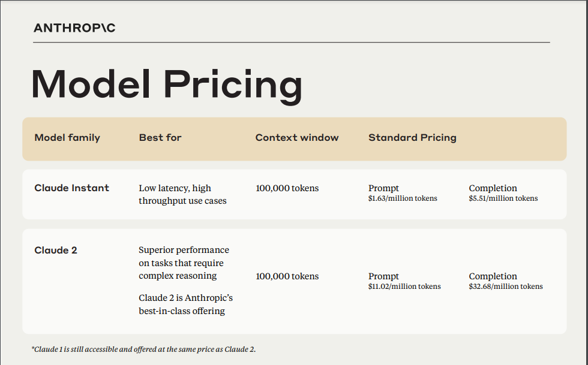Click Claude Instant's 100,000 tokens context value
Screen dimensions: 588x365
pos(287,188)
